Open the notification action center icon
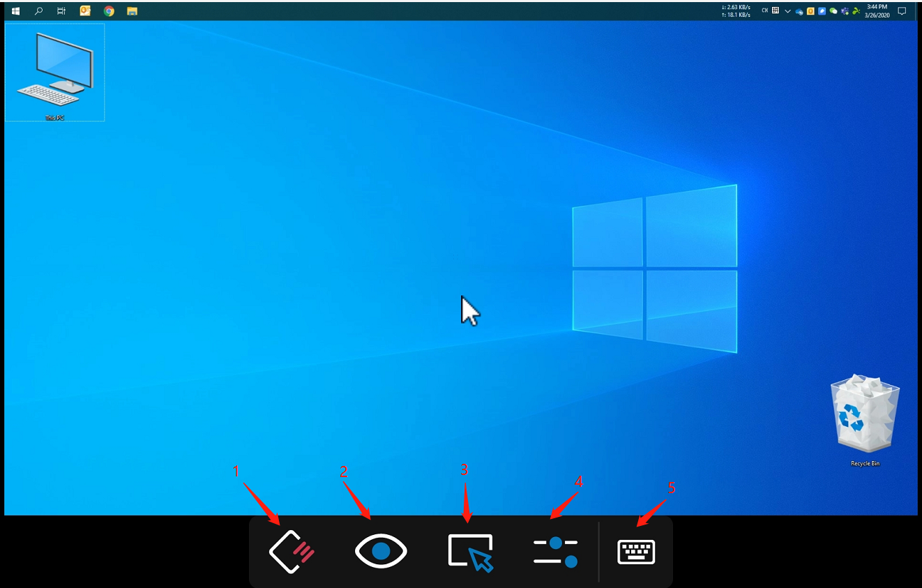Screen dimensions: 922x588 [902, 11]
